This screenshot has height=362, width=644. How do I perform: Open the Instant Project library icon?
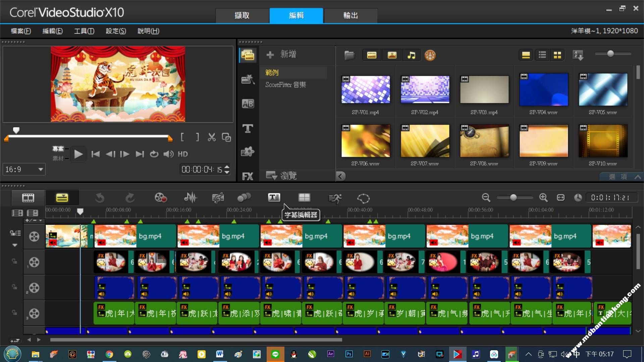point(248,79)
